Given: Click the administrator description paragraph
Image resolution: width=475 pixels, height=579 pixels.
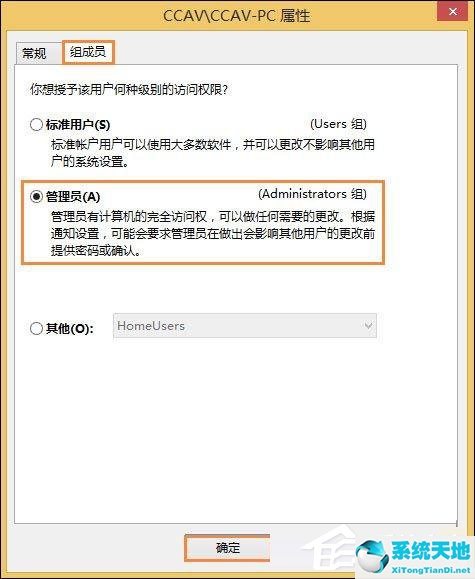Looking at the screenshot, I should (213, 233).
